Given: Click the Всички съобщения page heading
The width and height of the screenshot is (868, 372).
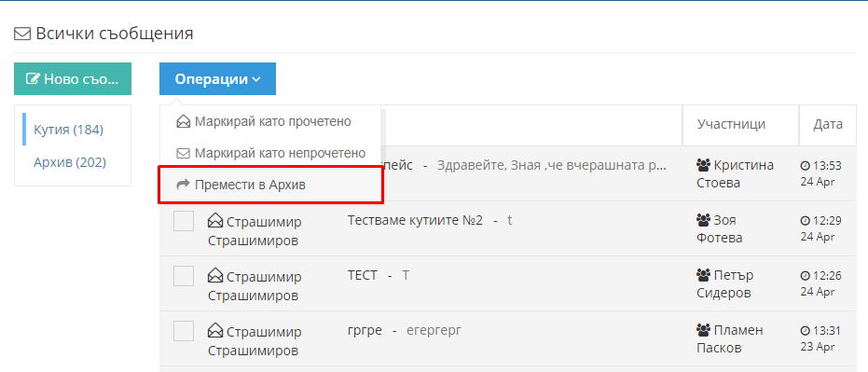Looking at the screenshot, I should point(115,34).
